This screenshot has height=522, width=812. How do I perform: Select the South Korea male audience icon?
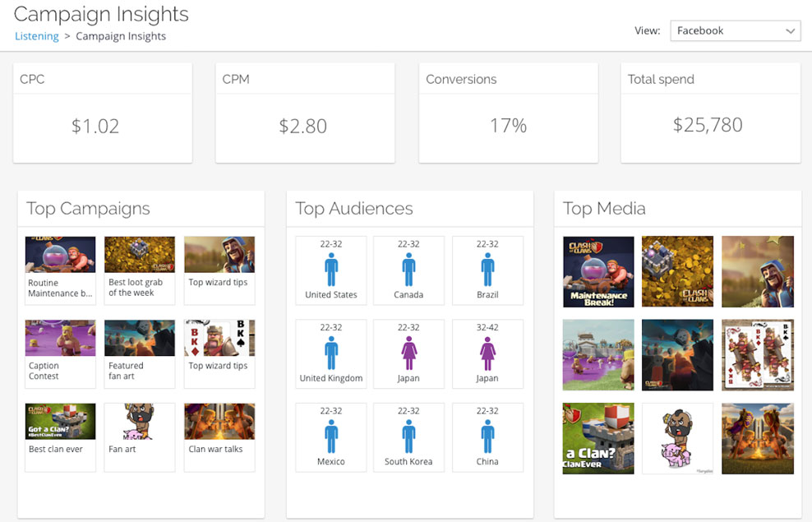[408, 436]
